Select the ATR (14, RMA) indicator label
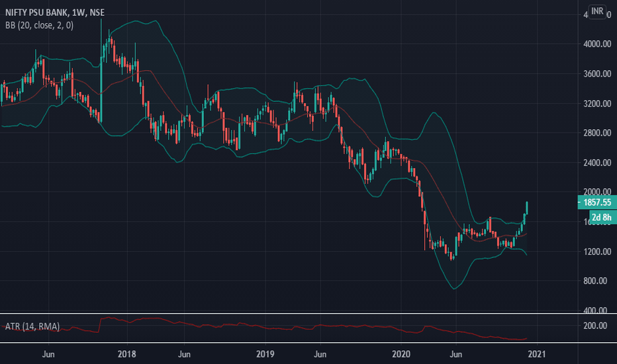 [32, 326]
